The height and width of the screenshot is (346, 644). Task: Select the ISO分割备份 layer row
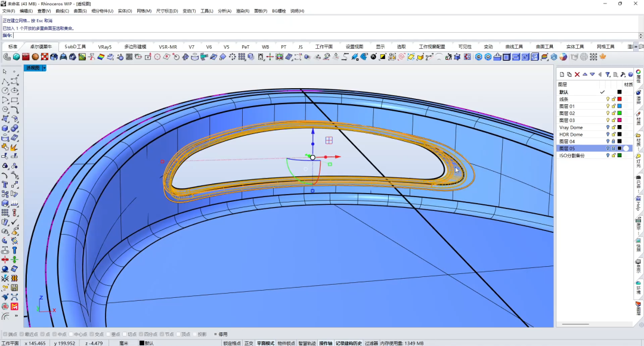tap(595, 155)
